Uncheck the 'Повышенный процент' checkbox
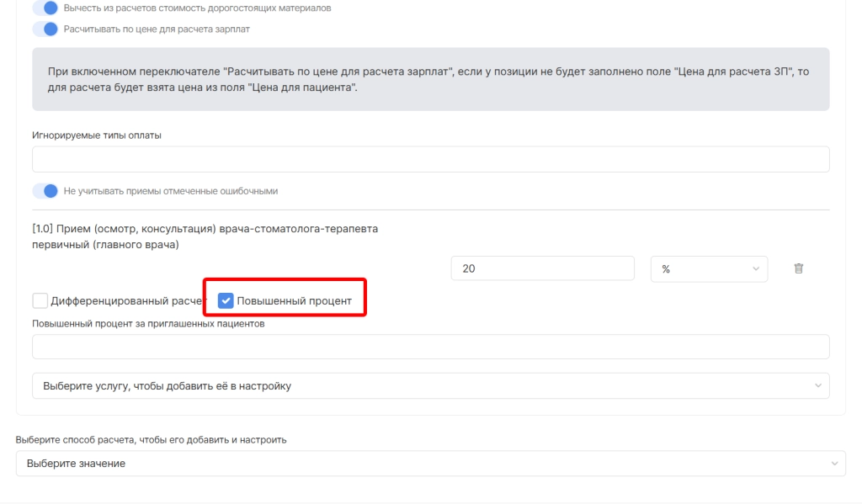862x504 pixels. (x=226, y=300)
